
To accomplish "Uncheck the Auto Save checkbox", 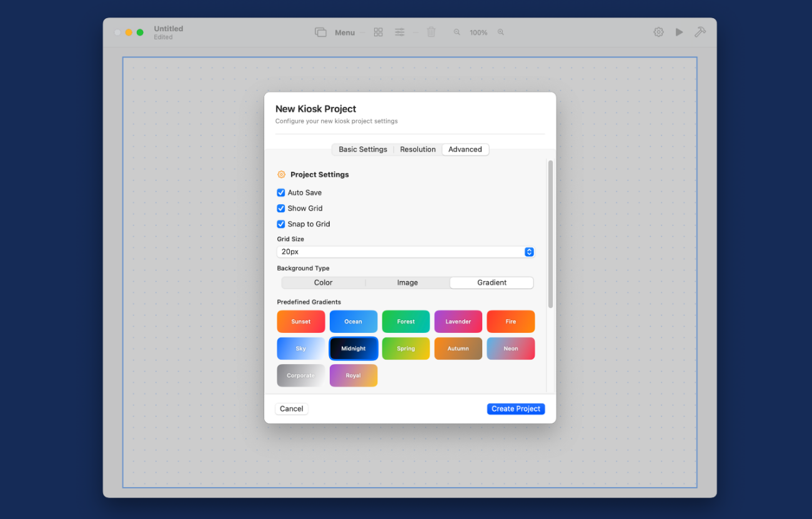I will pyautogui.click(x=281, y=193).
